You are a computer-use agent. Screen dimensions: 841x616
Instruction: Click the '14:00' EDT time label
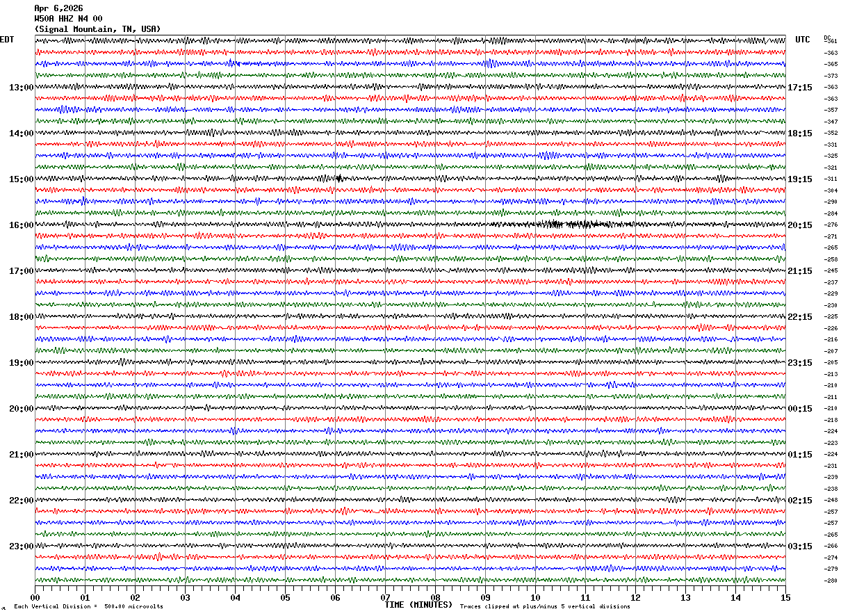(21, 133)
